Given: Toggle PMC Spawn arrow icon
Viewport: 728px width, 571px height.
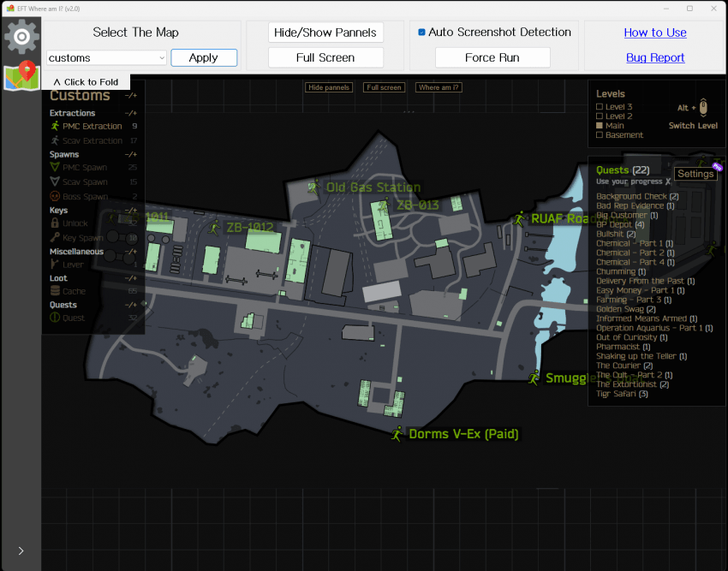Looking at the screenshot, I should pos(55,167).
